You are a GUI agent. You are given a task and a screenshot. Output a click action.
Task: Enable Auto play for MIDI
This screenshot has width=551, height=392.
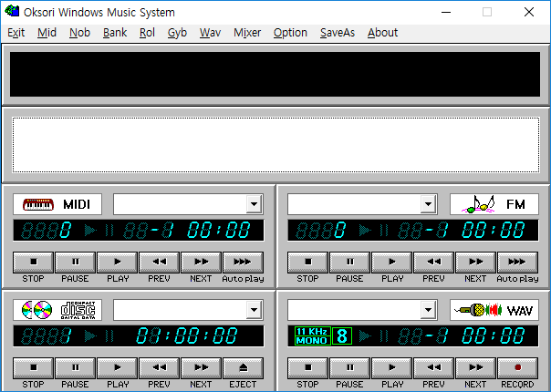pos(244,262)
